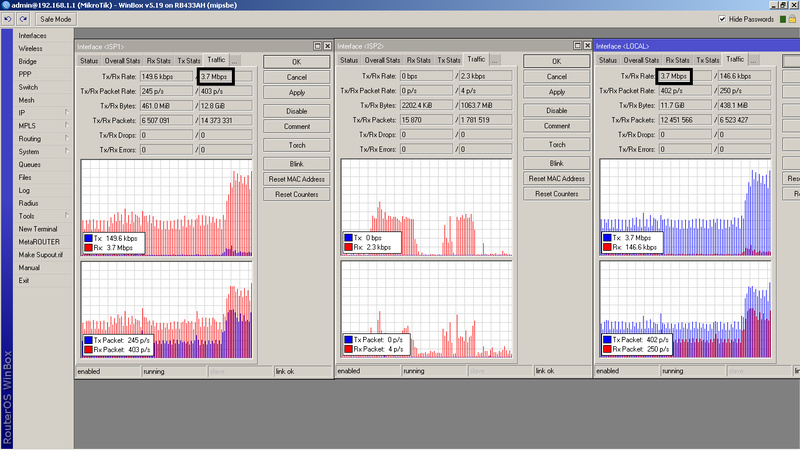
Task: Expand the Tools submenu arrow
Action: pyautogui.click(x=67, y=216)
